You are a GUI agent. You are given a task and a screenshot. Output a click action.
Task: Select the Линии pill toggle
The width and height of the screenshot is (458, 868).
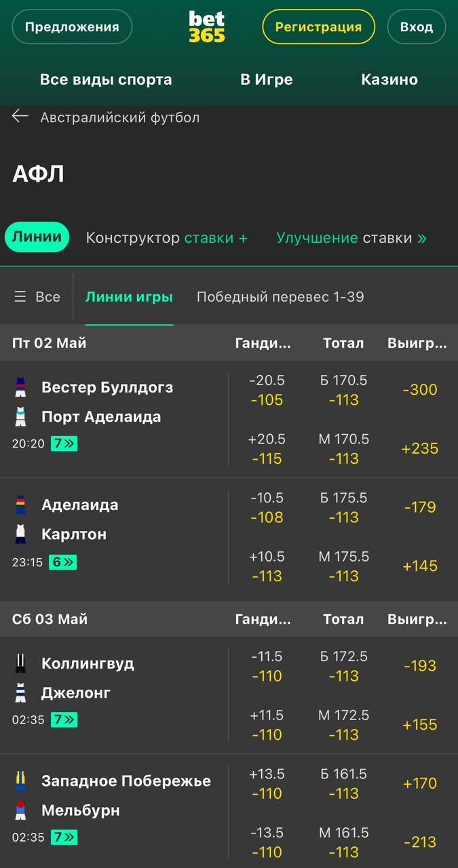[37, 237]
